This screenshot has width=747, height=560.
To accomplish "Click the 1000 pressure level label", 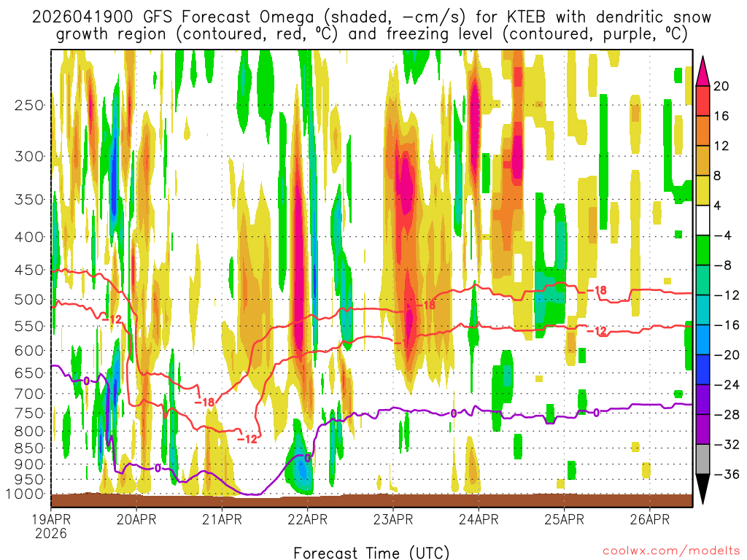I will click(x=25, y=494).
